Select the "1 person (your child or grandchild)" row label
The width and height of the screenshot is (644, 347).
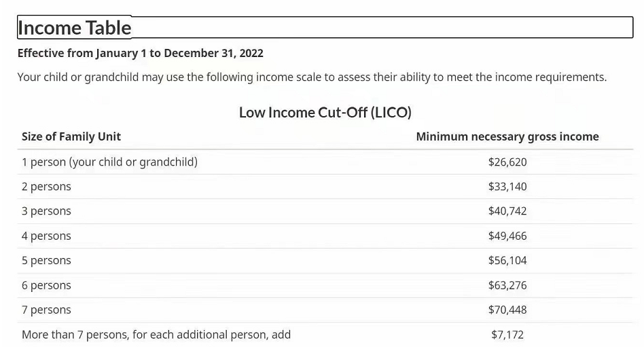(x=109, y=162)
